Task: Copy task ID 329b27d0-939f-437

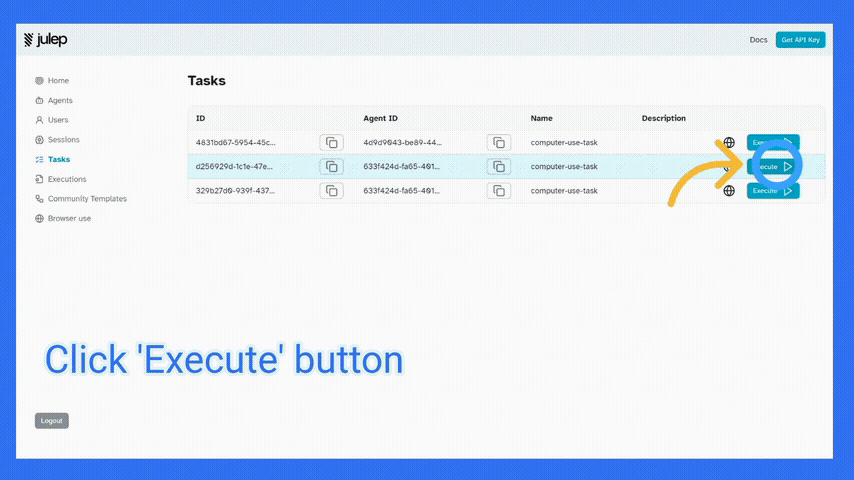Action: [x=331, y=191]
